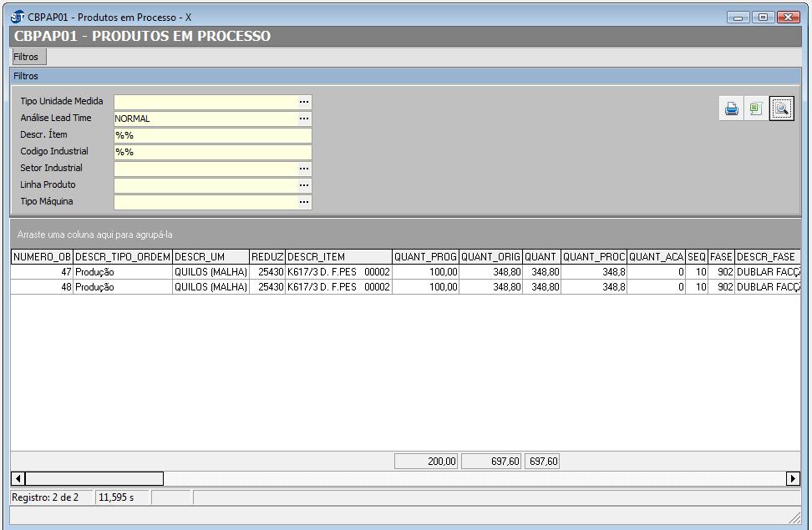This screenshot has height=530, width=812.
Task: Open the Setor Industrial lookup button
Action: pos(304,169)
